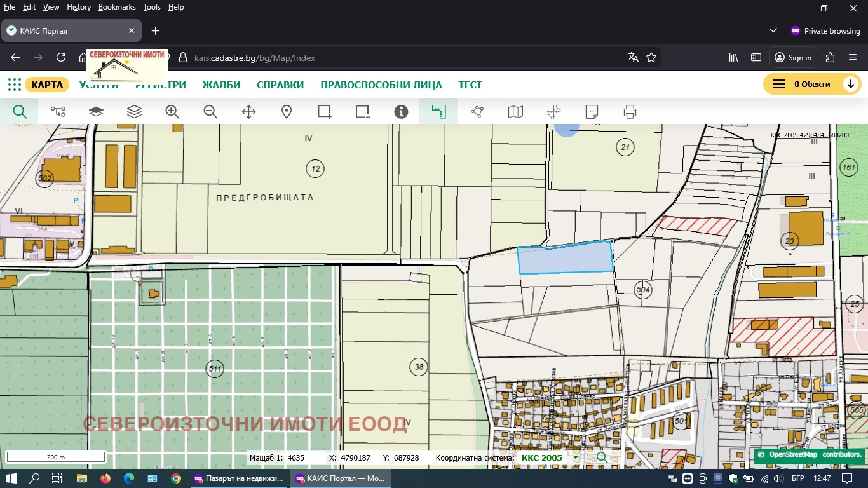868x488 pixels.
Task: Open the stacked layers panel icon
Action: coord(134,112)
